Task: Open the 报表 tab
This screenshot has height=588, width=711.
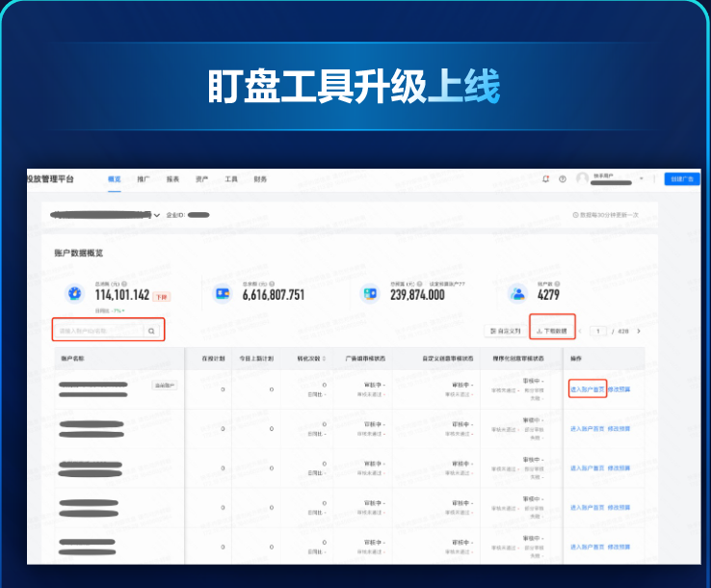Action: (x=172, y=179)
